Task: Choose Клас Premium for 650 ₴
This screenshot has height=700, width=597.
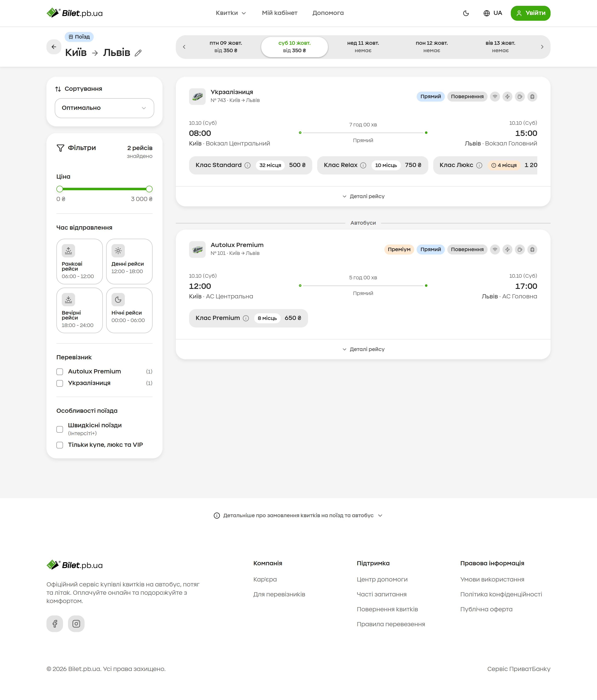Action: point(248,318)
